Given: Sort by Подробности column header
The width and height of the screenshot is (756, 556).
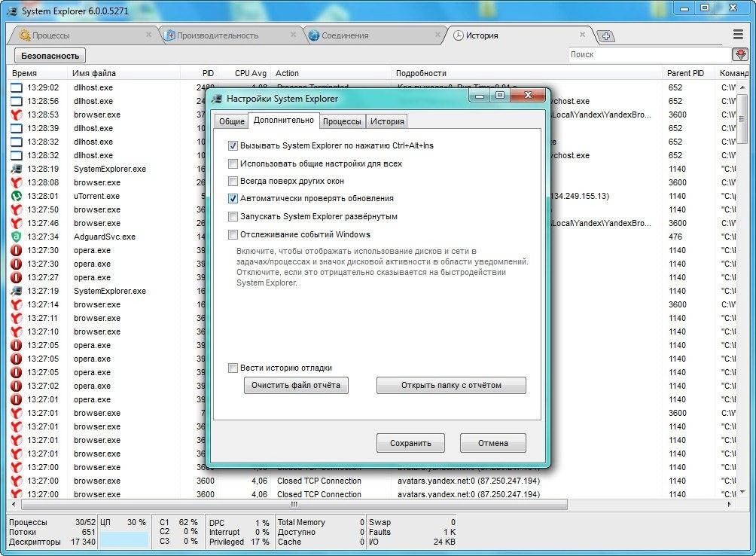Looking at the screenshot, I should pos(526,73).
